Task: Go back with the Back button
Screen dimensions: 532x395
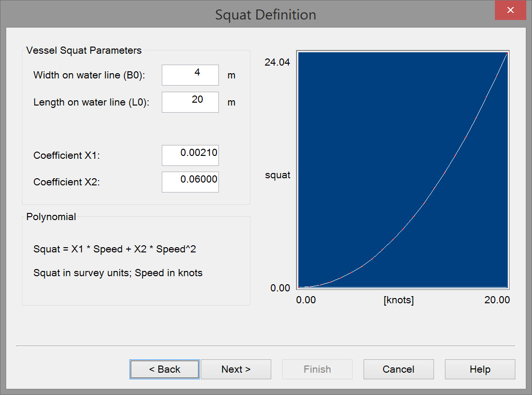Action: pyautogui.click(x=165, y=369)
